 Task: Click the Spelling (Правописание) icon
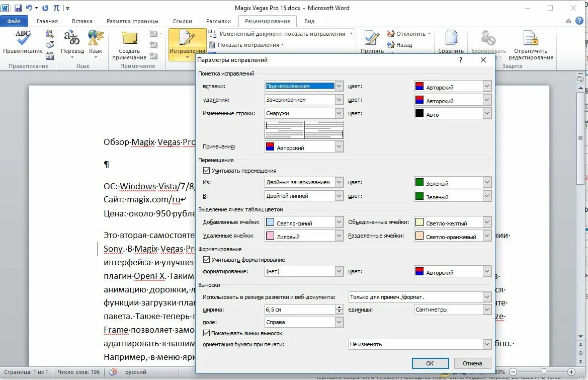23,42
